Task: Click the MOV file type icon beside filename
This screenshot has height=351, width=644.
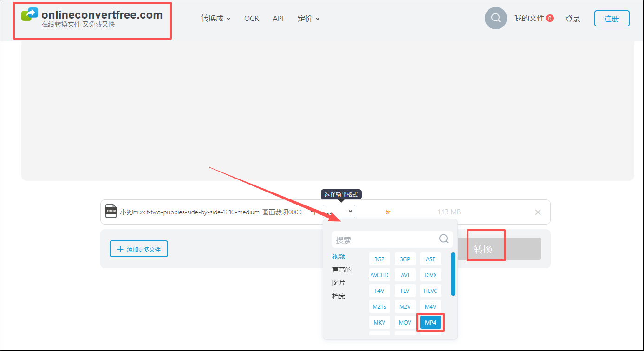Action: (x=111, y=211)
